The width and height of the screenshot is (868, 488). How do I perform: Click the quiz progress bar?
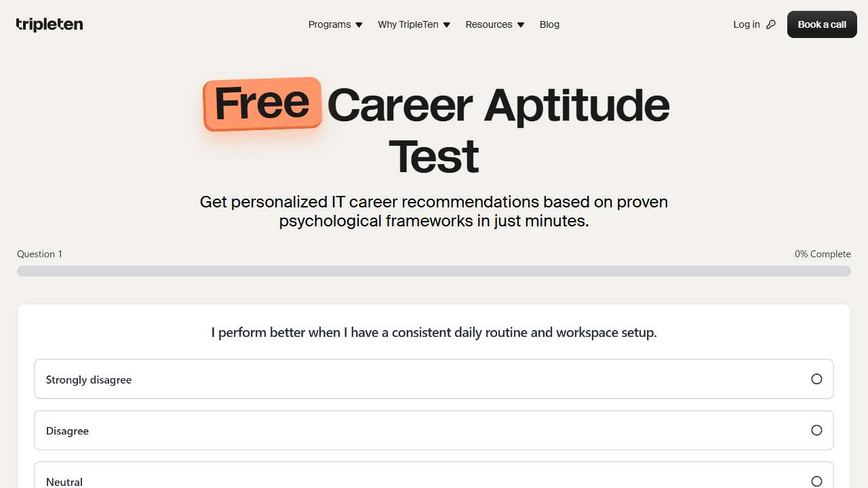tap(434, 270)
